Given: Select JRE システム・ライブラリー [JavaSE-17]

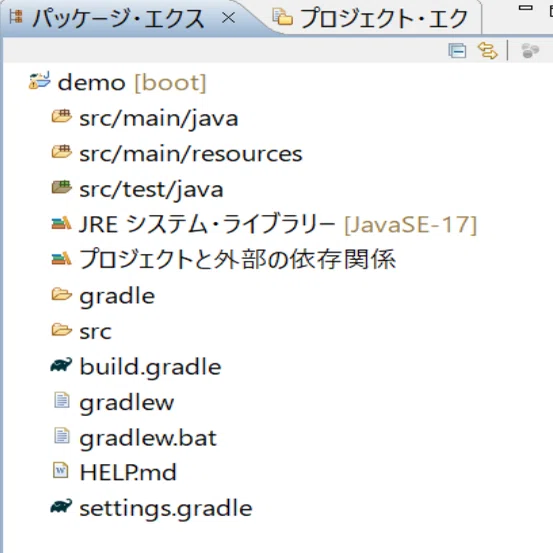Looking at the screenshot, I should coord(278,224).
